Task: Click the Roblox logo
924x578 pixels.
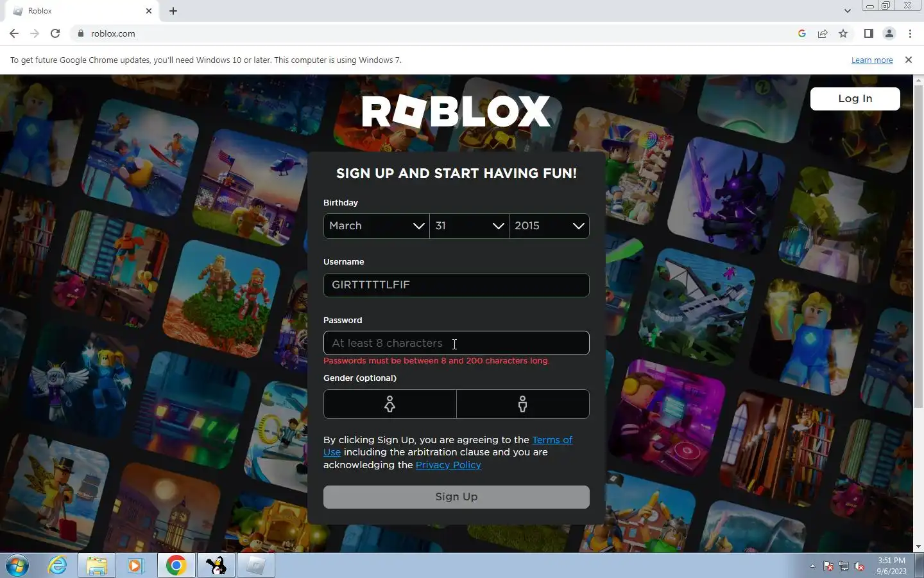Action: [x=456, y=112]
